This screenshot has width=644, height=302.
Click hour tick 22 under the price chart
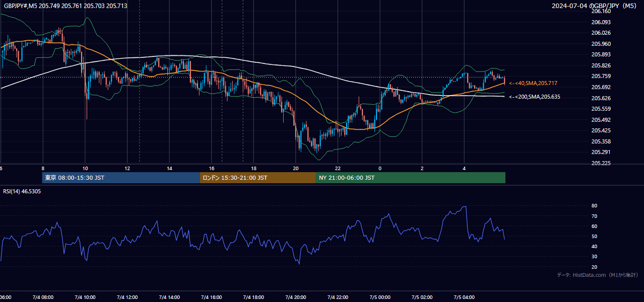[x=338, y=169]
